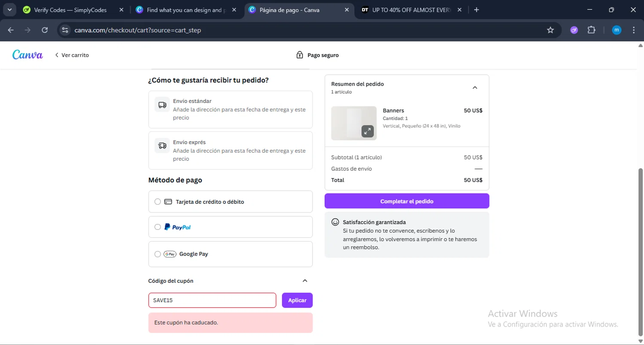644x345 pixels.
Task: Close the Página de pago - Canva tab
Action: click(346, 10)
